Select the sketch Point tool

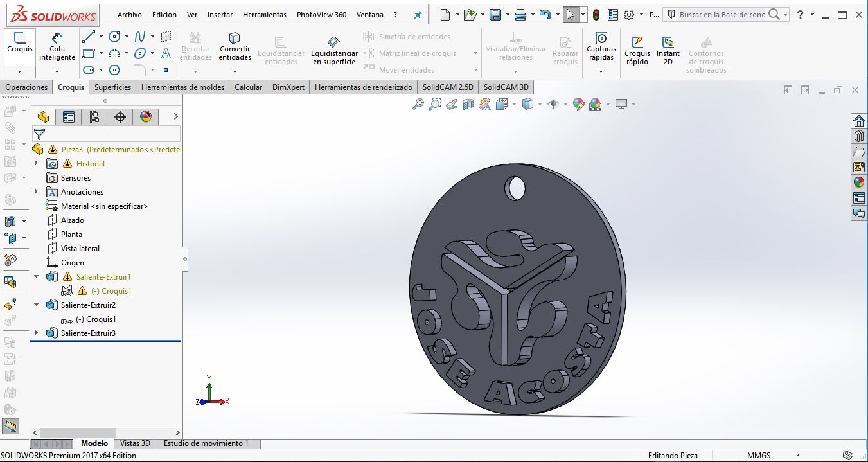click(166, 70)
